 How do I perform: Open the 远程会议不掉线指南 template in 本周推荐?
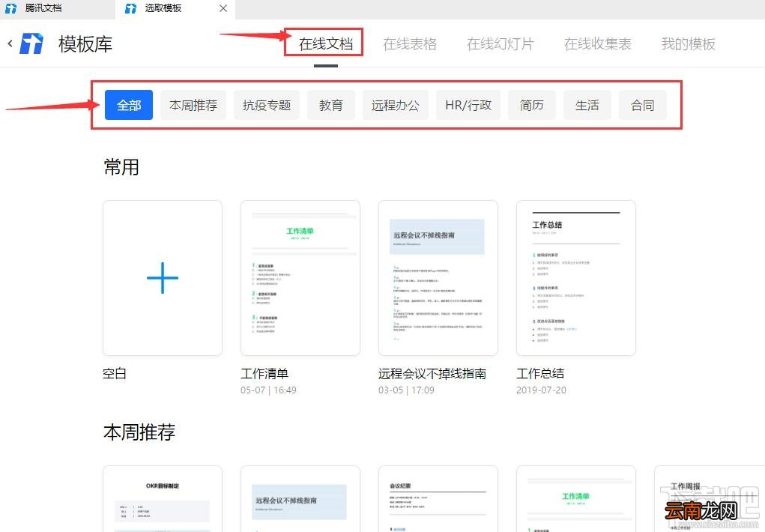300,499
